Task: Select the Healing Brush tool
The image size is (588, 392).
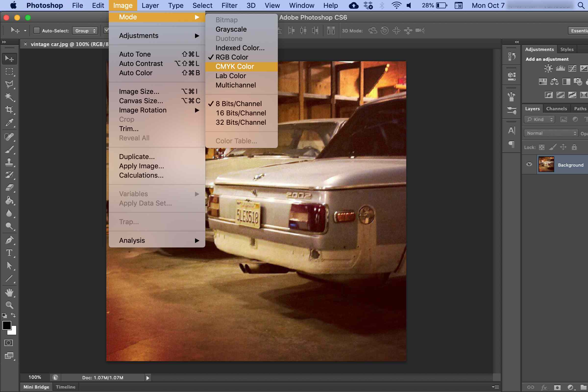Action: (10, 136)
